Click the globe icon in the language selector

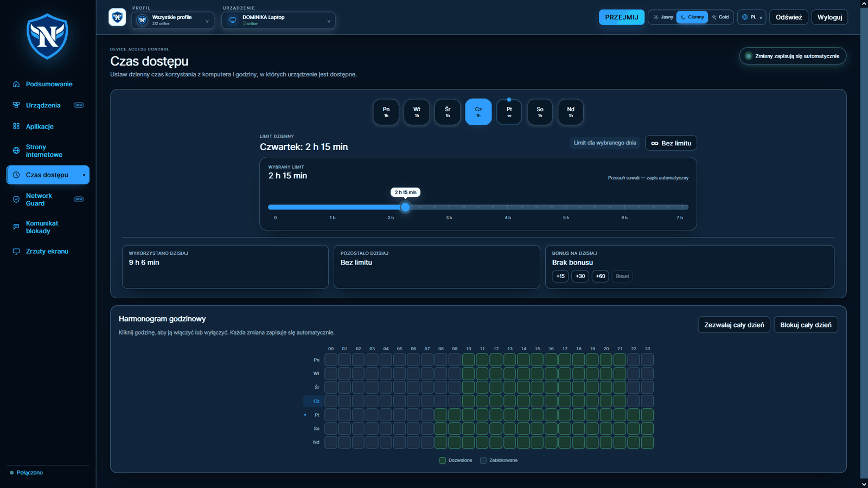pyautogui.click(x=745, y=17)
